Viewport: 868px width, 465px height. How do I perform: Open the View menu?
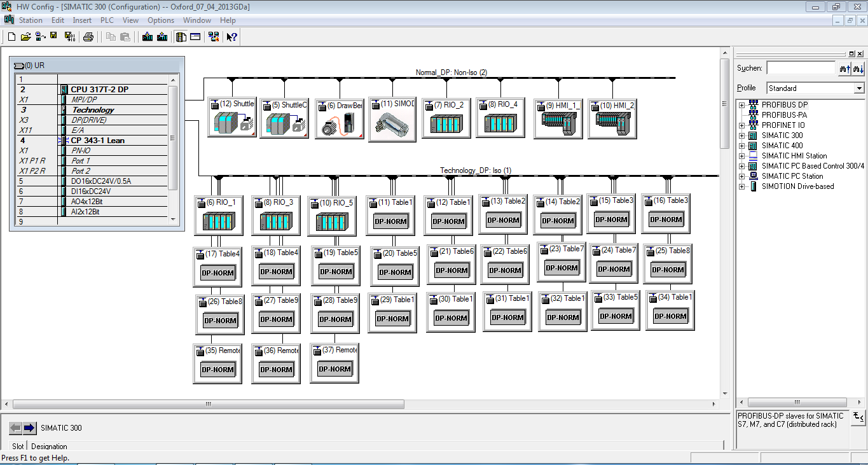(x=130, y=20)
